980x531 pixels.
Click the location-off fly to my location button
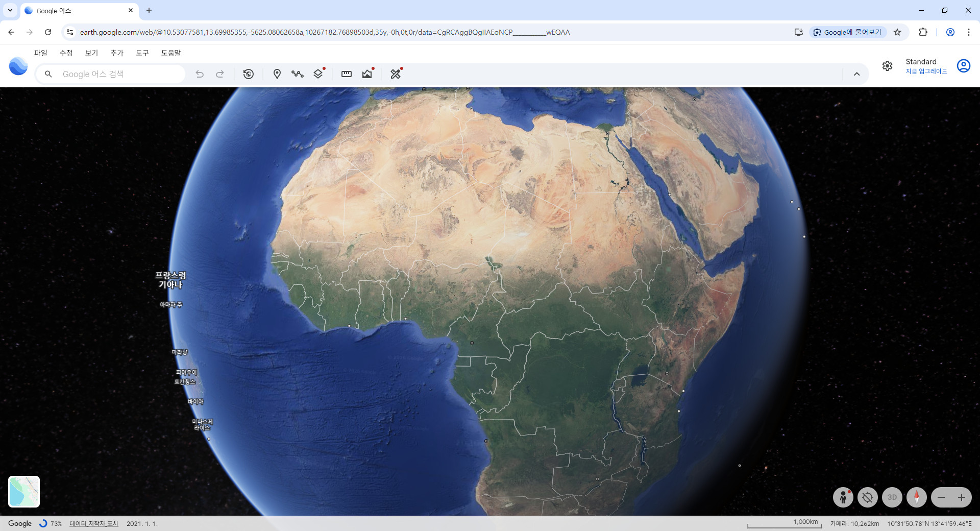point(868,497)
